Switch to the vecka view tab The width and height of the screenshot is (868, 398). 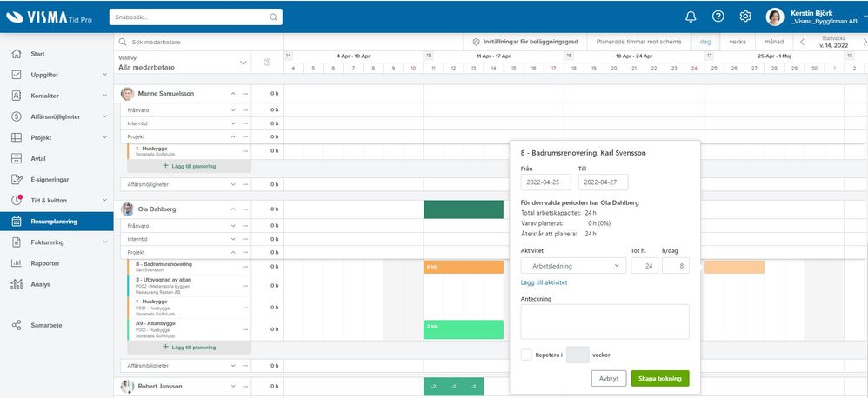738,42
